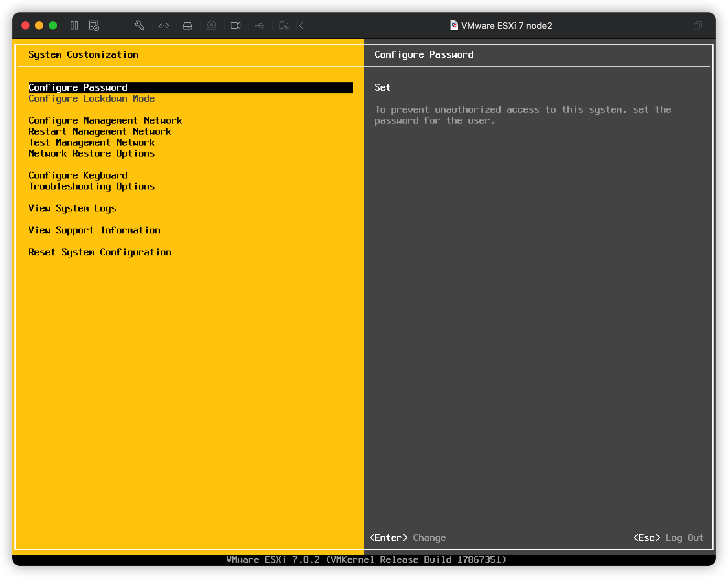This screenshot has width=728, height=578.
Task: Choose Reset System Configuration
Action: (100, 252)
